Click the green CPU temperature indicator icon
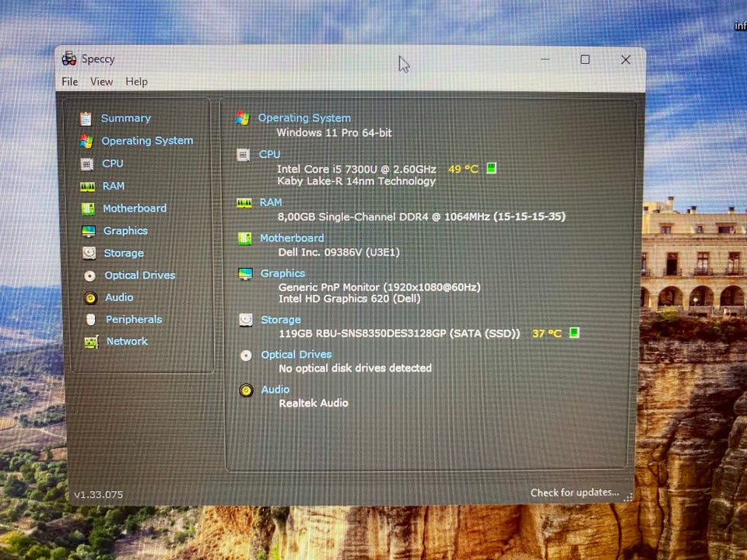Screen dimensions: 747x560 pos(491,168)
